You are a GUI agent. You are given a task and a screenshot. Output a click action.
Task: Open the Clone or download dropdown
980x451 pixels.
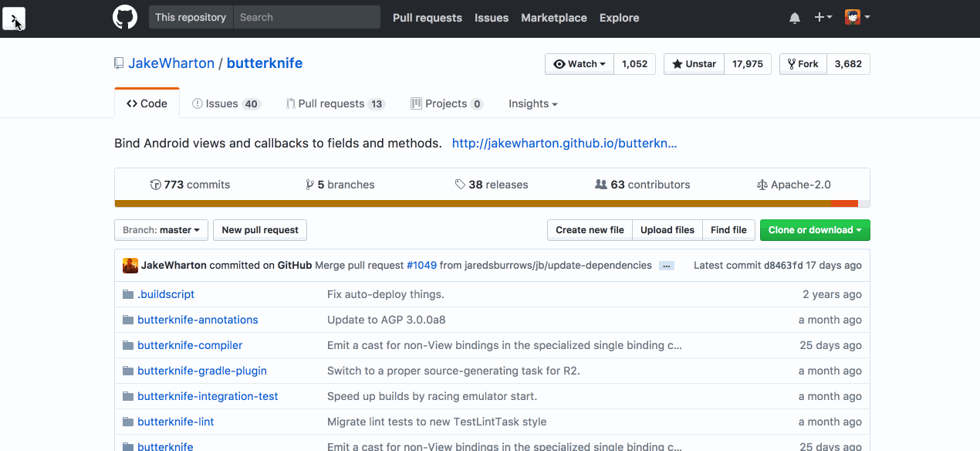click(815, 230)
